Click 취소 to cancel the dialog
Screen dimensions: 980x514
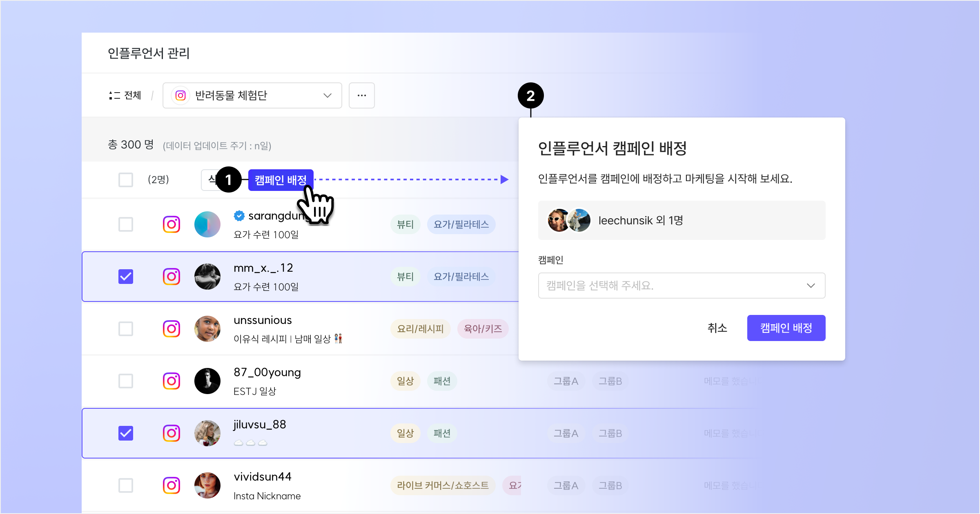717,328
